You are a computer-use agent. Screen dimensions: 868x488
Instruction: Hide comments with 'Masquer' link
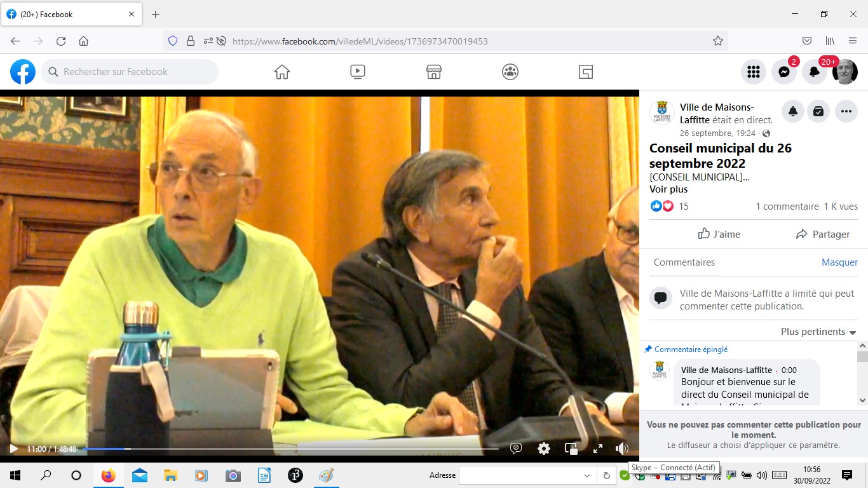(x=839, y=262)
